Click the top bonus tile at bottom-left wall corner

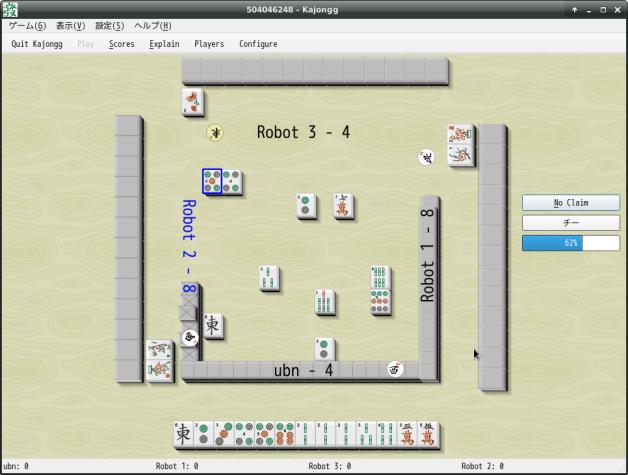point(159,350)
